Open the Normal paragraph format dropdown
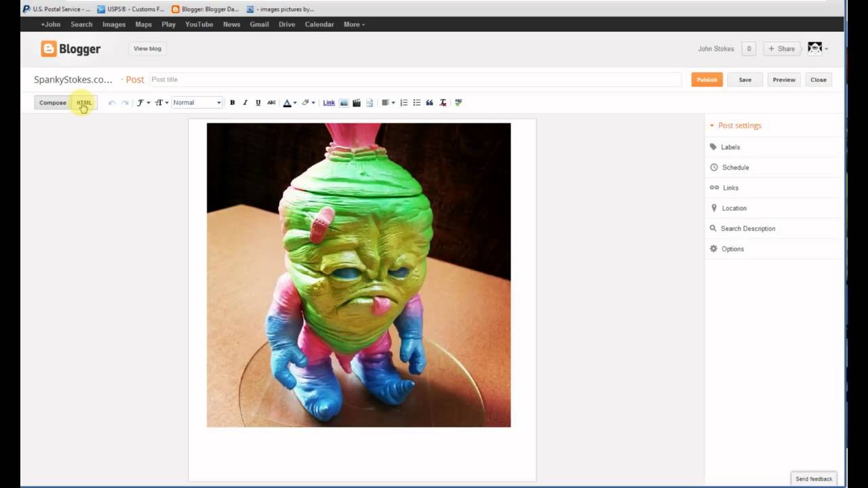Image resolution: width=868 pixels, height=488 pixels. pyautogui.click(x=197, y=103)
